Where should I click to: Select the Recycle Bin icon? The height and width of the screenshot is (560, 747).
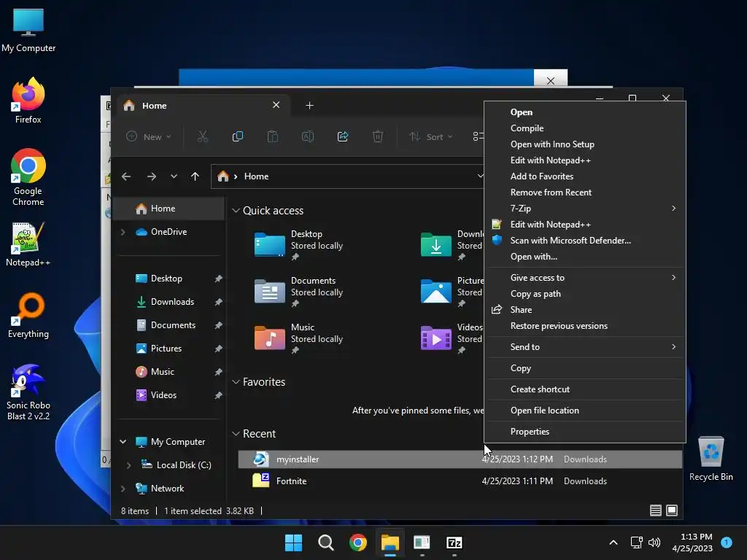coord(711,459)
